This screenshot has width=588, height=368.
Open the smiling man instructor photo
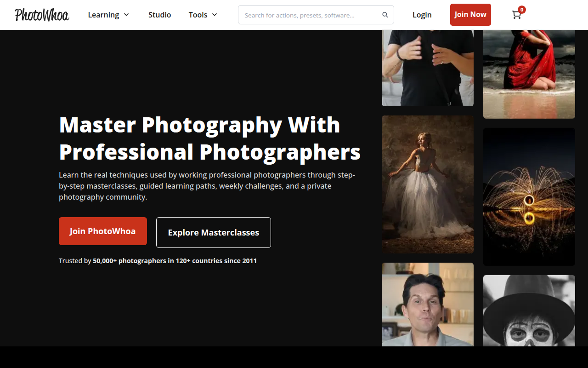tap(428, 305)
